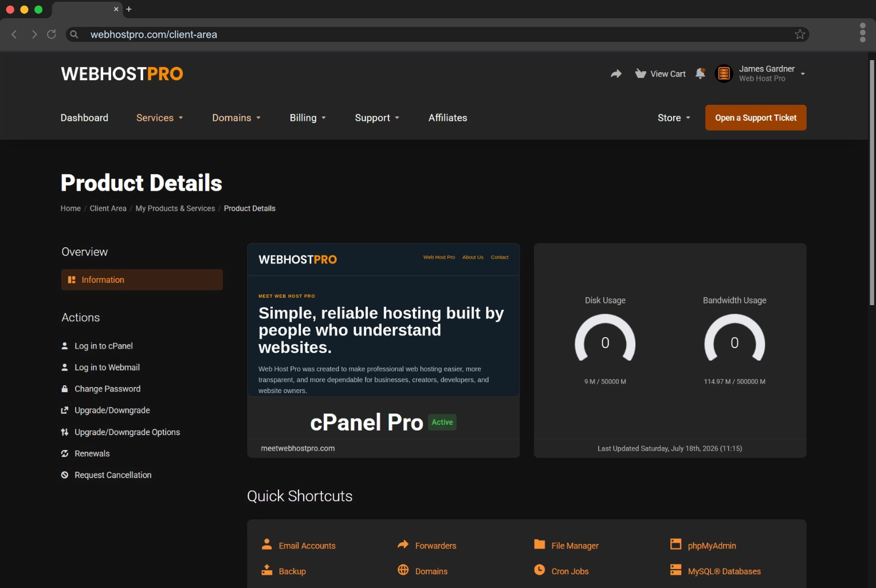This screenshot has width=876, height=588.
Task: Open File Manager shortcut link
Action: [575, 546]
